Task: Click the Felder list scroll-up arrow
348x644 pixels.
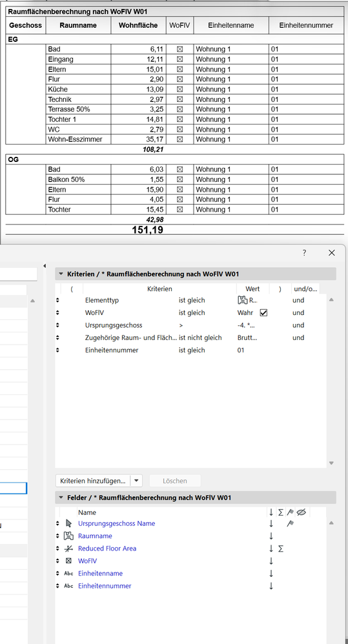Action: (332, 523)
